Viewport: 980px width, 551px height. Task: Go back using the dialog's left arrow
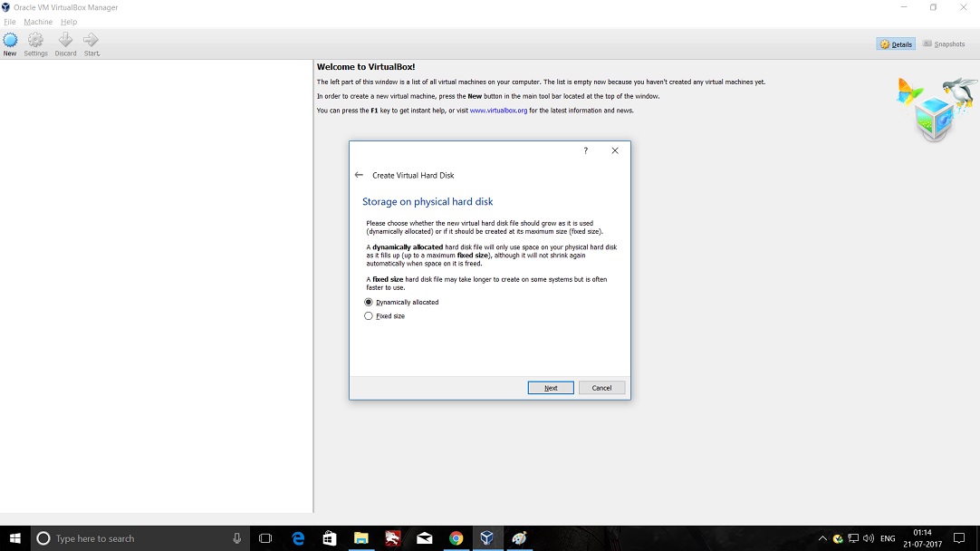359,175
